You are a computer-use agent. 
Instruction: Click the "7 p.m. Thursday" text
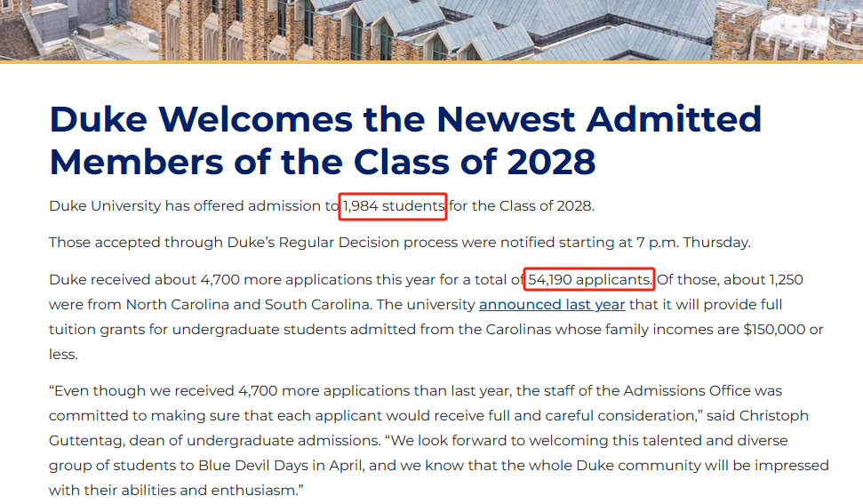[693, 243]
